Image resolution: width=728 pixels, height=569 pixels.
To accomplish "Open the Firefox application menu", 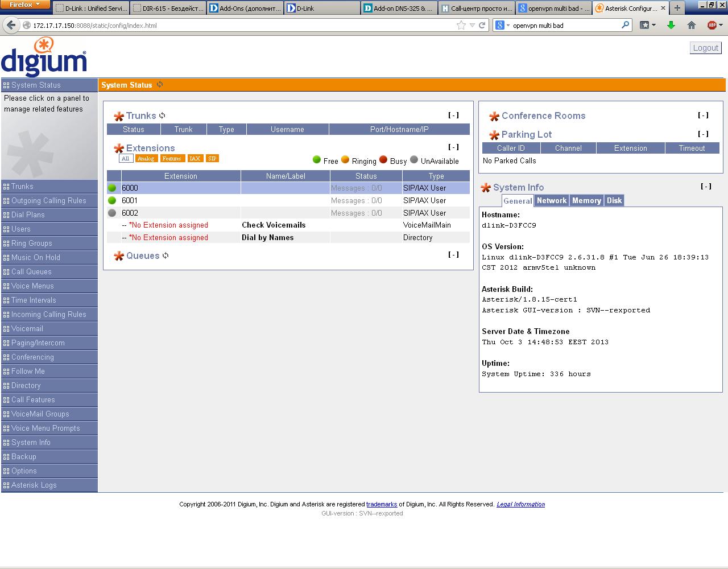I will point(26,5).
